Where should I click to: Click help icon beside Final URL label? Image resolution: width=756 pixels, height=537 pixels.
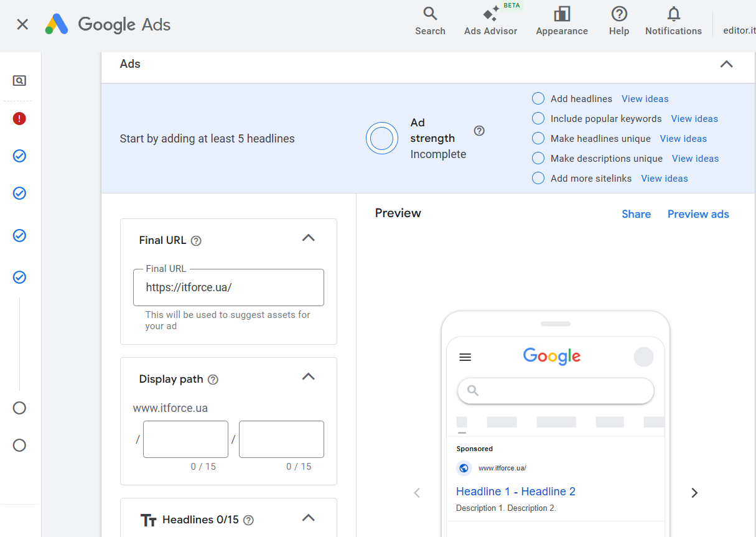click(x=196, y=241)
